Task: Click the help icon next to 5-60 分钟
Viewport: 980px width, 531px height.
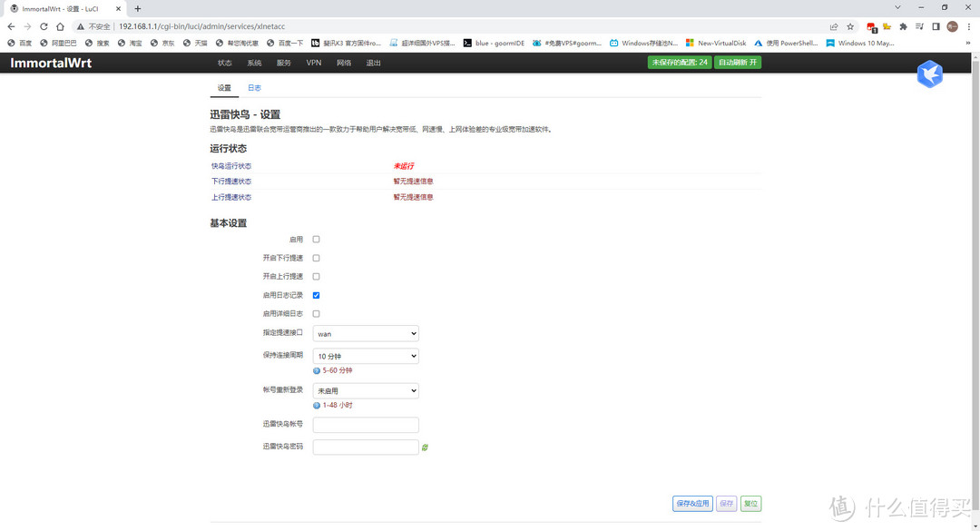Action: [x=317, y=370]
